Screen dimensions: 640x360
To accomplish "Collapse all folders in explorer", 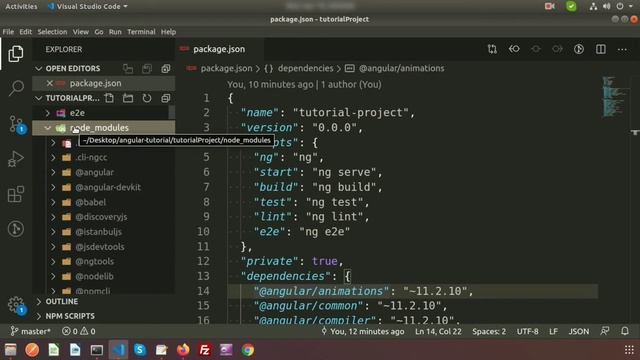I will click(x=165, y=98).
